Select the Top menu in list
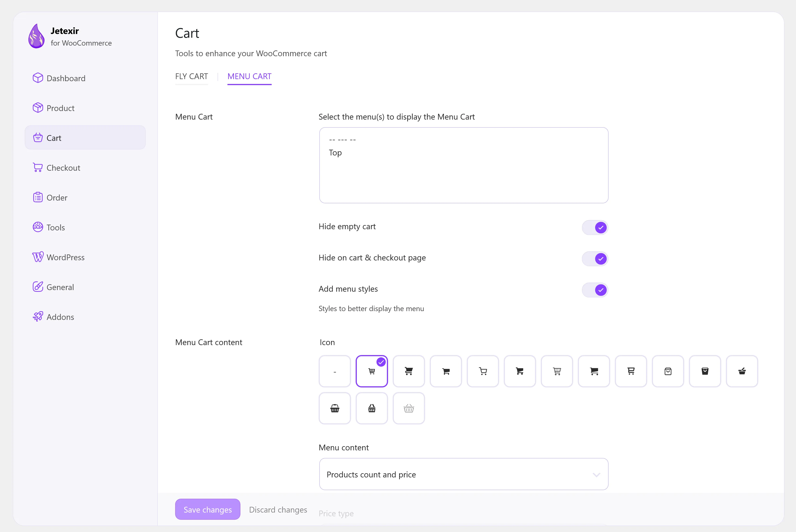The width and height of the screenshot is (796, 532). click(x=335, y=153)
